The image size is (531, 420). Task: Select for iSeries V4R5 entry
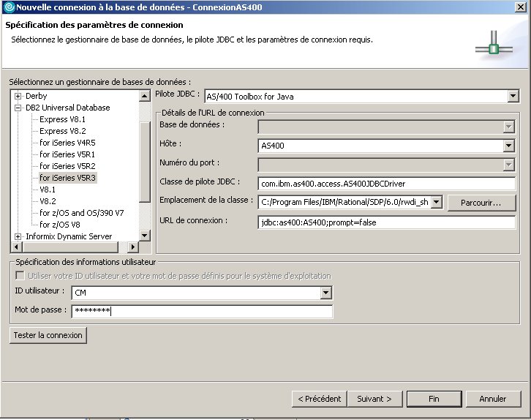(67, 143)
